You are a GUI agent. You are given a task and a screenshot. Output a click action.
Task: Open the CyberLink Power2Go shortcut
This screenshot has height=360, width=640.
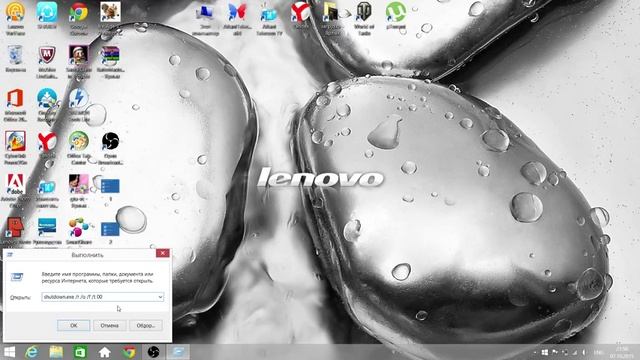[x=15, y=148]
